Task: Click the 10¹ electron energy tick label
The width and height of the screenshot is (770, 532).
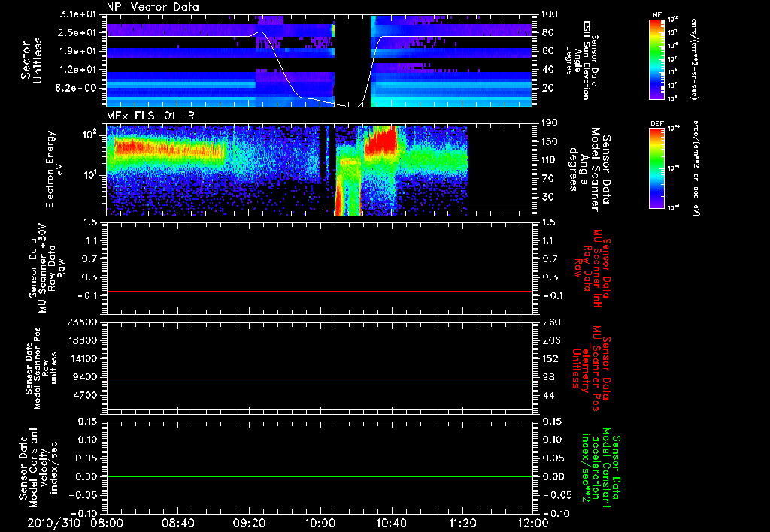Action: (89, 175)
